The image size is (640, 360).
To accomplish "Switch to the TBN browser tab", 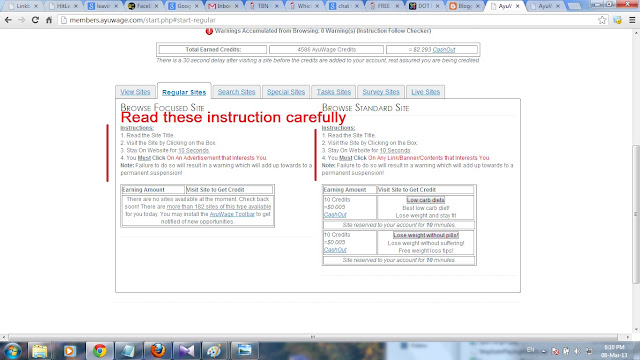I will [x=263, y=6].
